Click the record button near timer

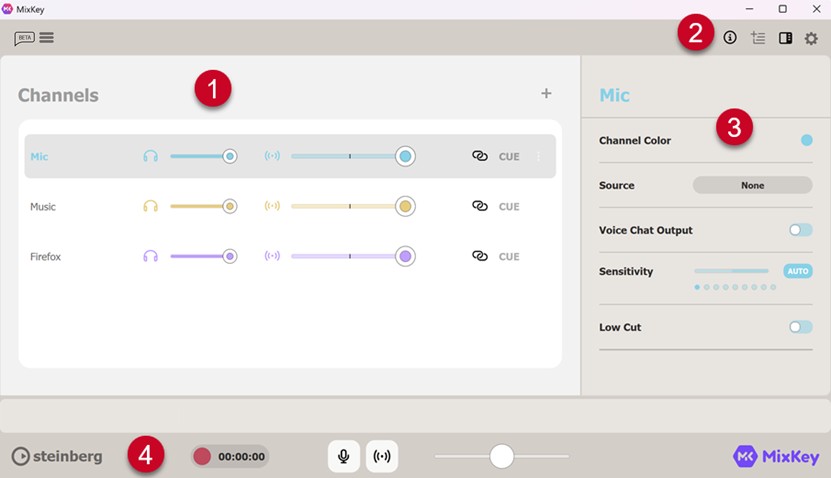point(203,456)
